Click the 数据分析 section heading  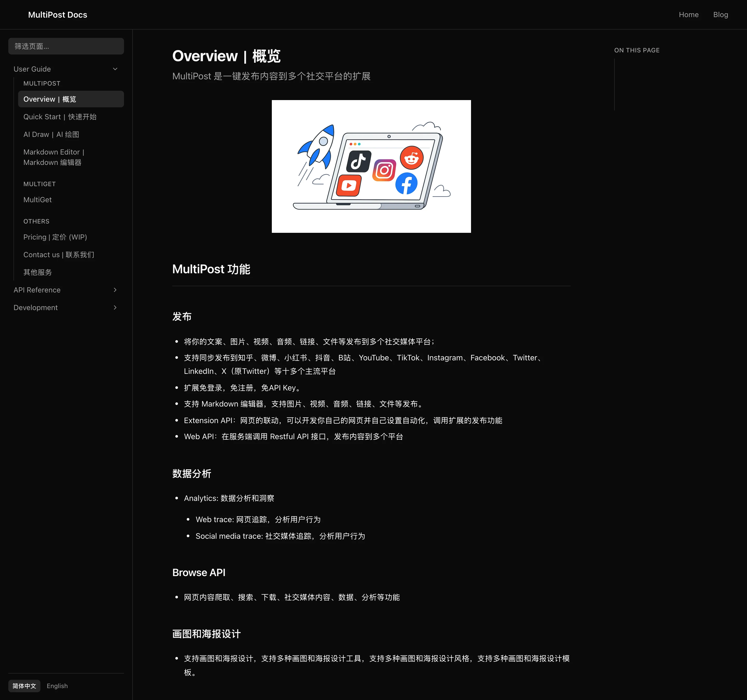tap(192, 474)
